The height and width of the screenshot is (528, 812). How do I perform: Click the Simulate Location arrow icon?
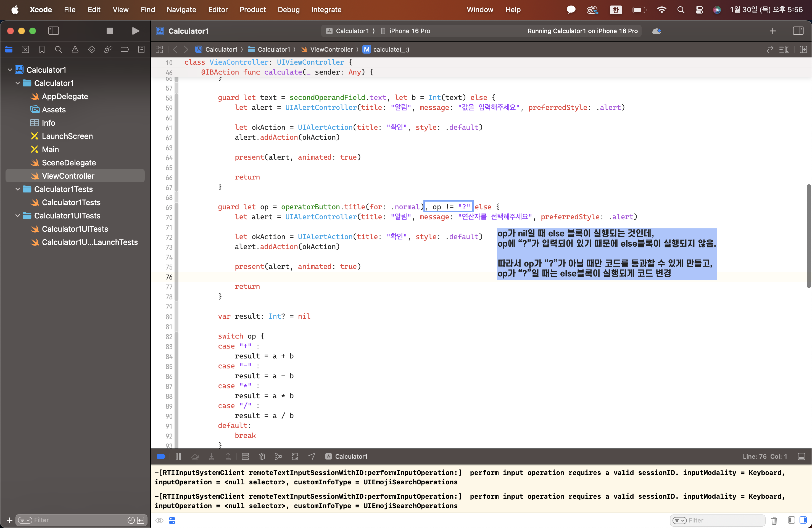[x=312, y=456]
